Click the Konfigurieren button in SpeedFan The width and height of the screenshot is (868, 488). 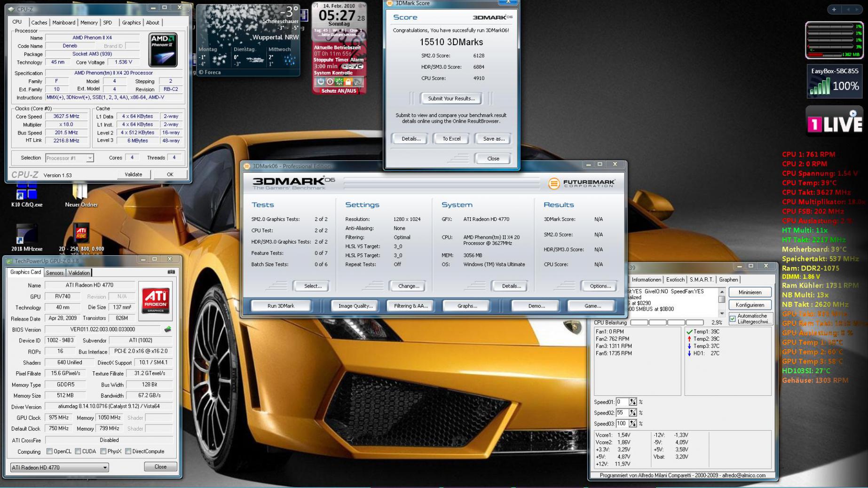(750, 305)
